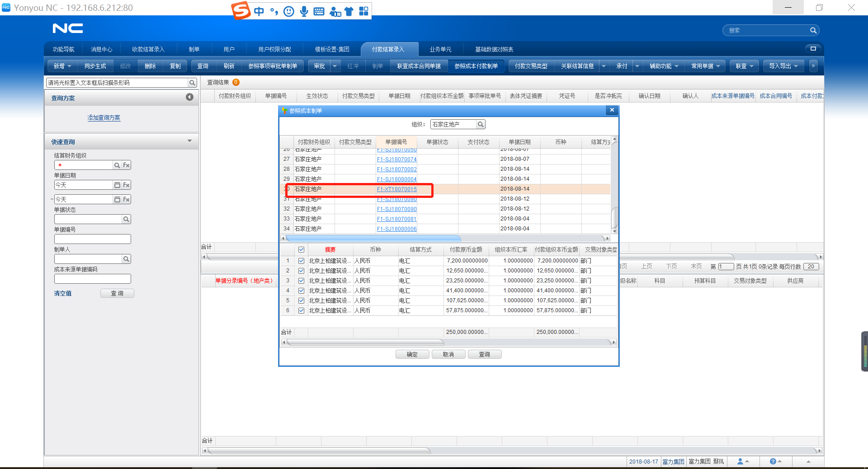Expand 常用单据 dropdown
This screenshot has width=868, height=469.
pyautogui.click(x=718, y=66)
